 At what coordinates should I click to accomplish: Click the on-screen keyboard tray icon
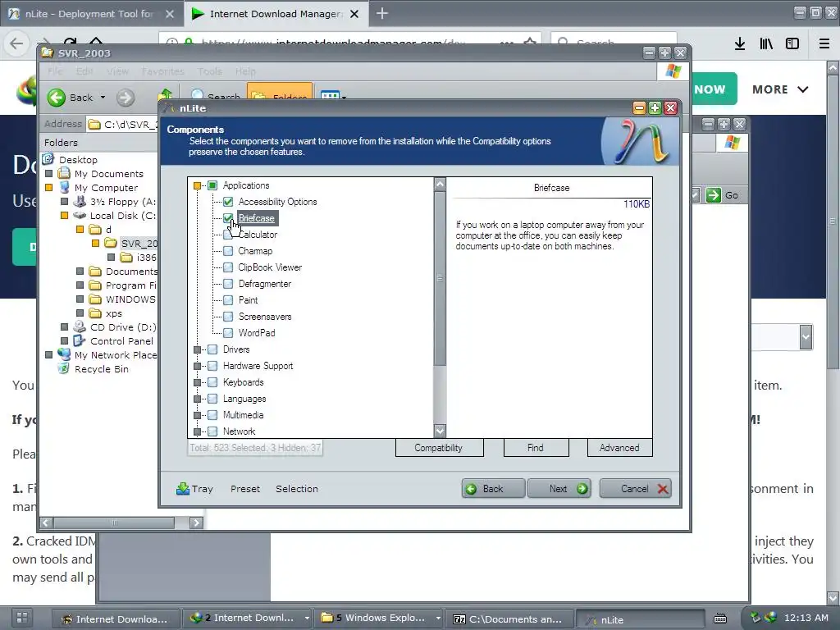click(x=720, y=619)
